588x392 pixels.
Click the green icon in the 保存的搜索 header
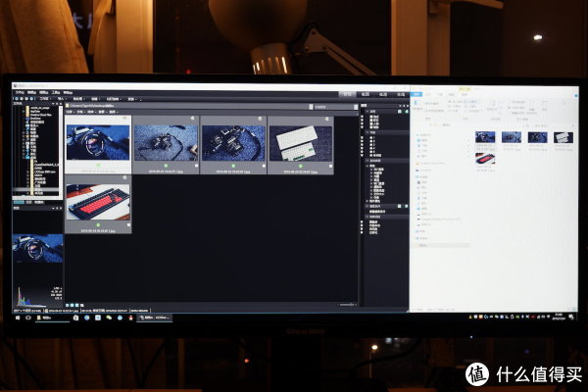pyautogui.click(x=406, y=206)
